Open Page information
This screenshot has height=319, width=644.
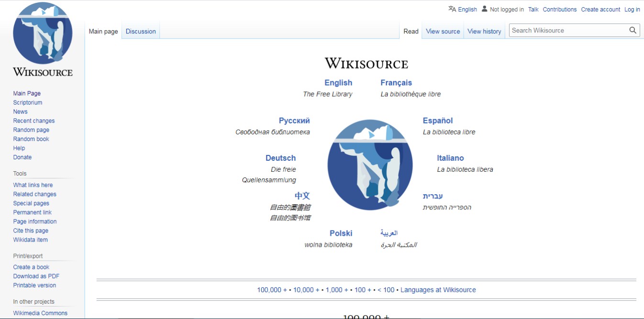click(35, 221)
